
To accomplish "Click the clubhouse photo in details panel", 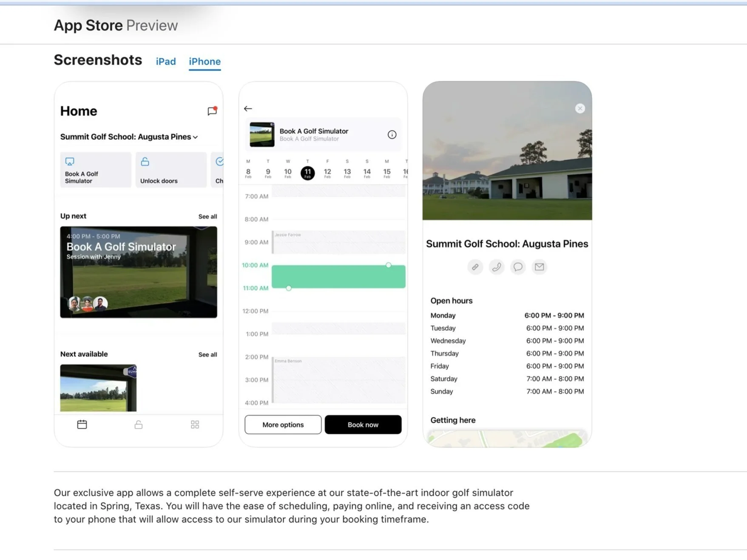I will [x=507, y=151].
